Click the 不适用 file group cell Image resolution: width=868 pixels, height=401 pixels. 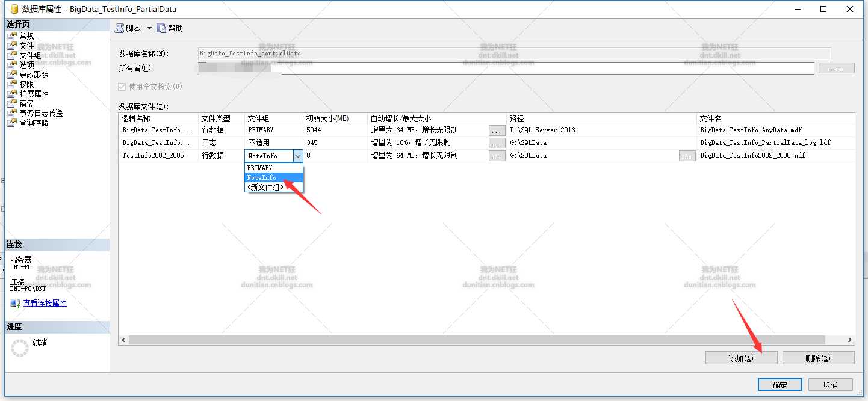click(x=274, y=142)
